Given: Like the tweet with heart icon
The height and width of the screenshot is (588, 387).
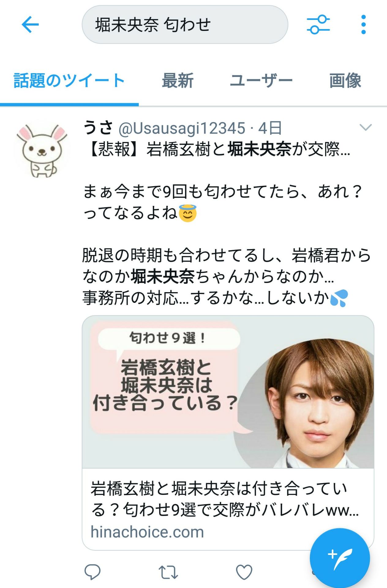Looking at the screenshot, I should 244,572.
